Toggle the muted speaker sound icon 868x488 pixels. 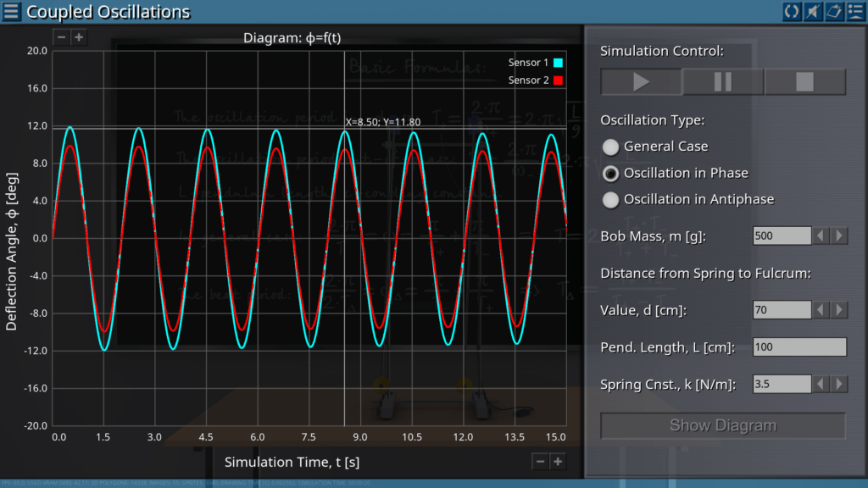813,12
